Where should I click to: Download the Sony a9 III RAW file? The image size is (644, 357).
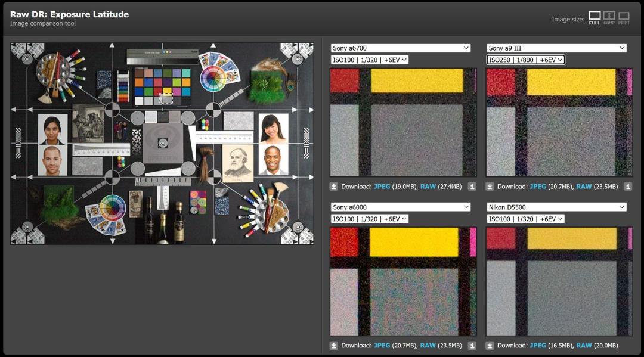pos(584,187)
